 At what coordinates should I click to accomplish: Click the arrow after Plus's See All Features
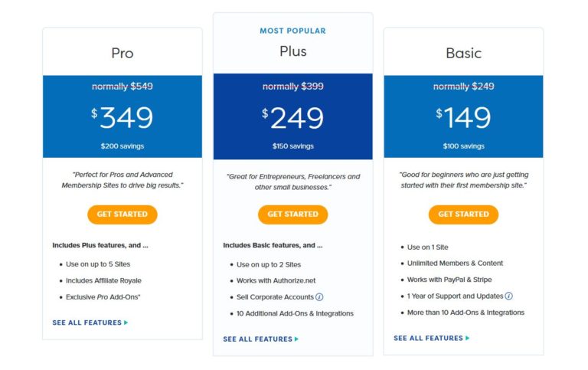point(297,339)
